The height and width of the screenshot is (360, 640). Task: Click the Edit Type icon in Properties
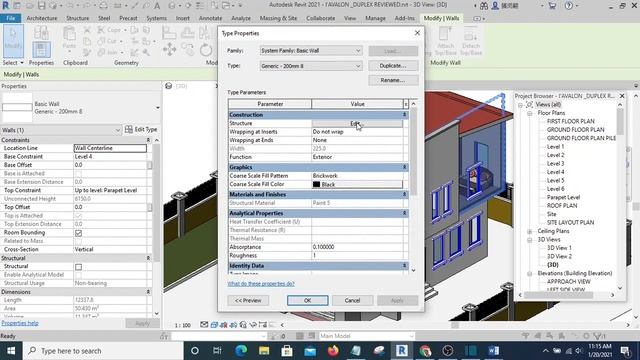point(141,129)
